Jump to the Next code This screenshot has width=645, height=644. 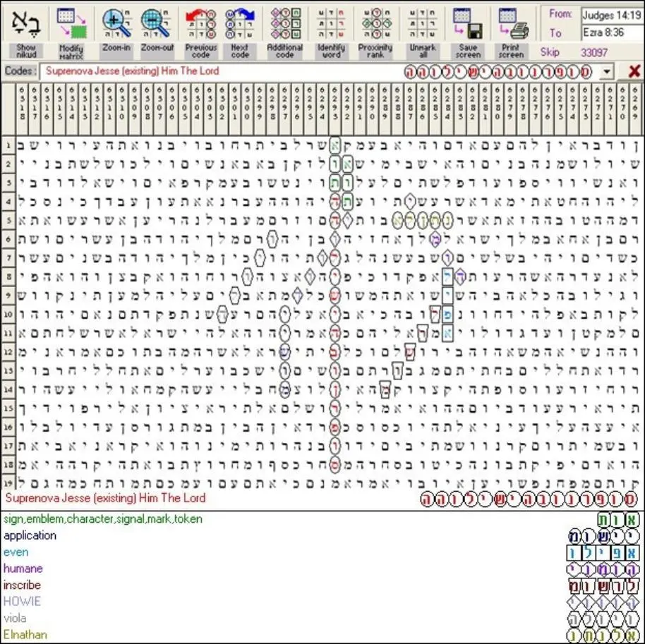click(x=240, y=23)
